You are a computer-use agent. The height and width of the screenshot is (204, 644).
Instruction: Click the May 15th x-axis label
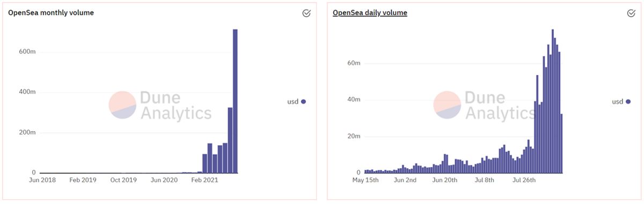point(365,180)
